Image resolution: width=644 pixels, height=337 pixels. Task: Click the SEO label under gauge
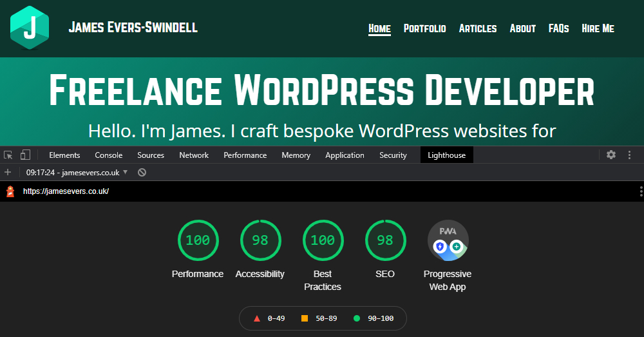(x=385, y=274)
